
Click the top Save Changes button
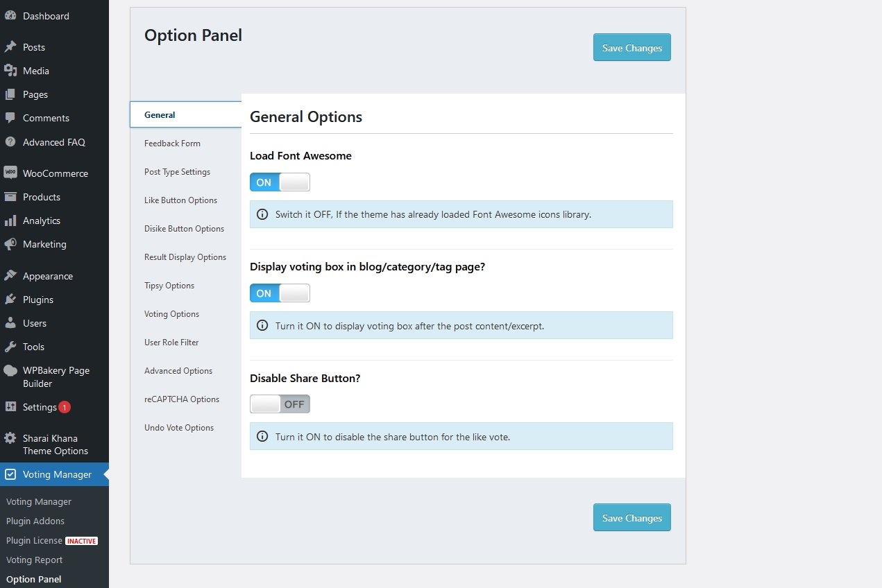(x=631, y=48)
